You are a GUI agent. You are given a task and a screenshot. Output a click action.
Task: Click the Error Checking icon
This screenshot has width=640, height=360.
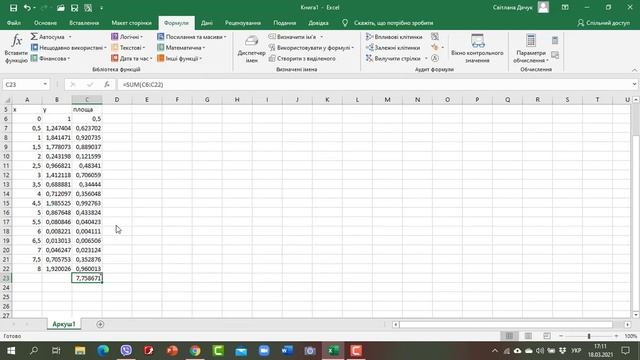pyautogui.click(x=435, y=48)
